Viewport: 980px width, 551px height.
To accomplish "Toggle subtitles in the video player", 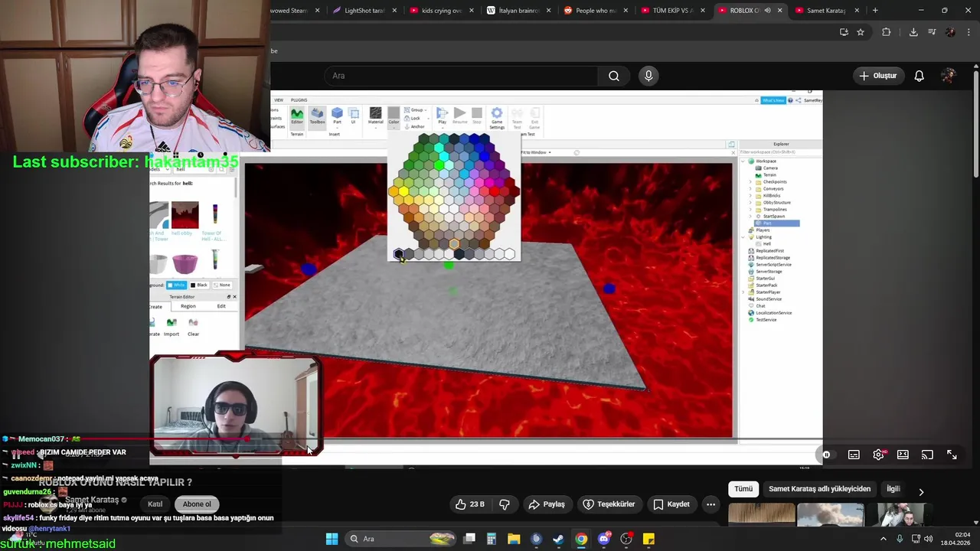I will point(854,455).
